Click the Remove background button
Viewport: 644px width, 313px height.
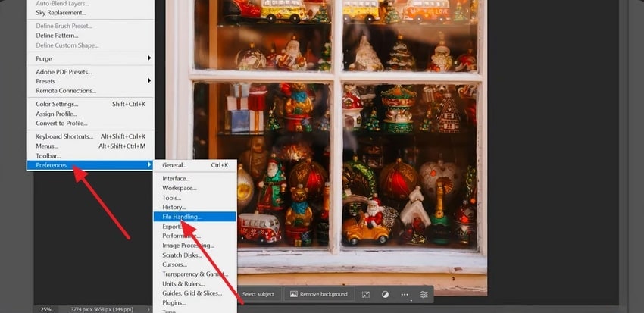pyautogui.click(x=319, y=294)
